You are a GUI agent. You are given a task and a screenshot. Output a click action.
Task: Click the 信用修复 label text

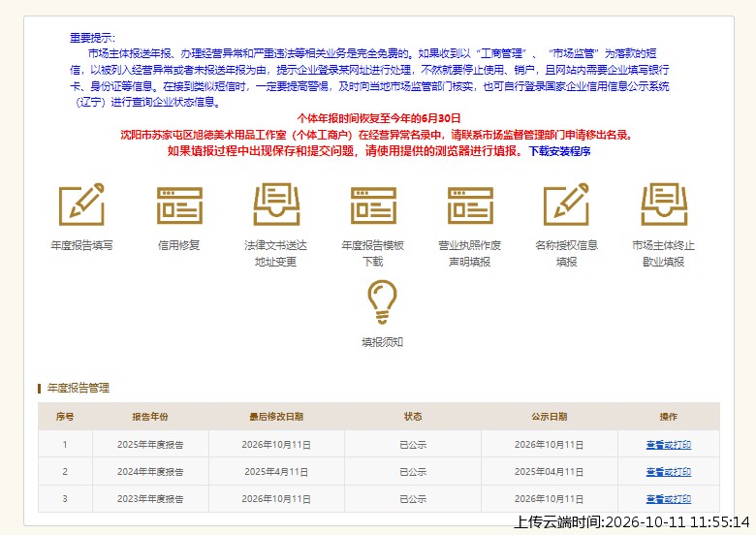[179, 245]
